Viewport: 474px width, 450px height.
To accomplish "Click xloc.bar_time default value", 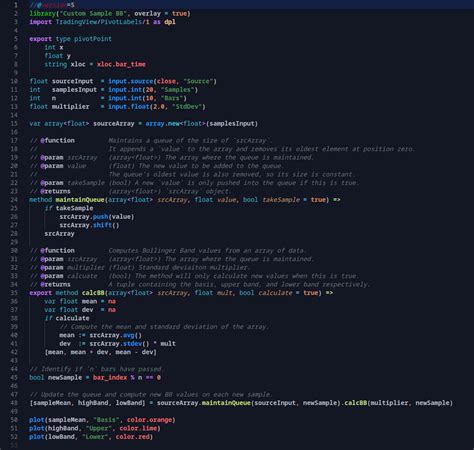I will coord(121,64).
